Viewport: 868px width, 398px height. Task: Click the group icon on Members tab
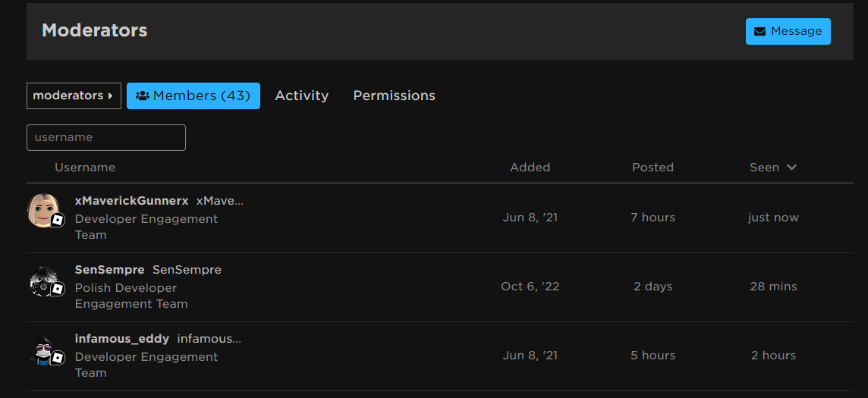tap(142, 96)
